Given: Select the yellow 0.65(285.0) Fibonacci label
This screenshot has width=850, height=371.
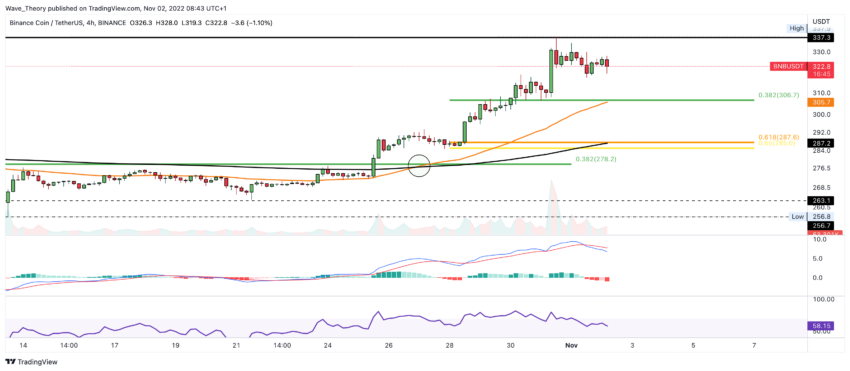Looking at the screenshot, I should pyautogui.click(x=778, y=144).
